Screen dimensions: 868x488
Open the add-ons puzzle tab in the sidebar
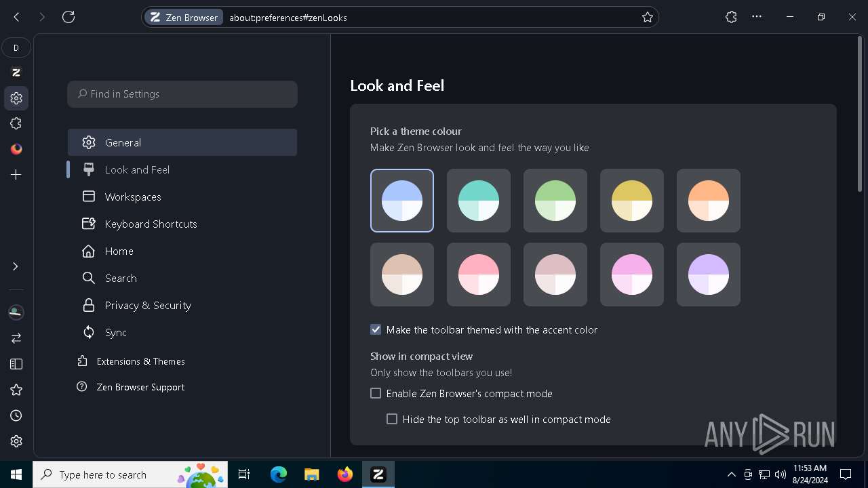pyautogui.click(x=16, y=123)
